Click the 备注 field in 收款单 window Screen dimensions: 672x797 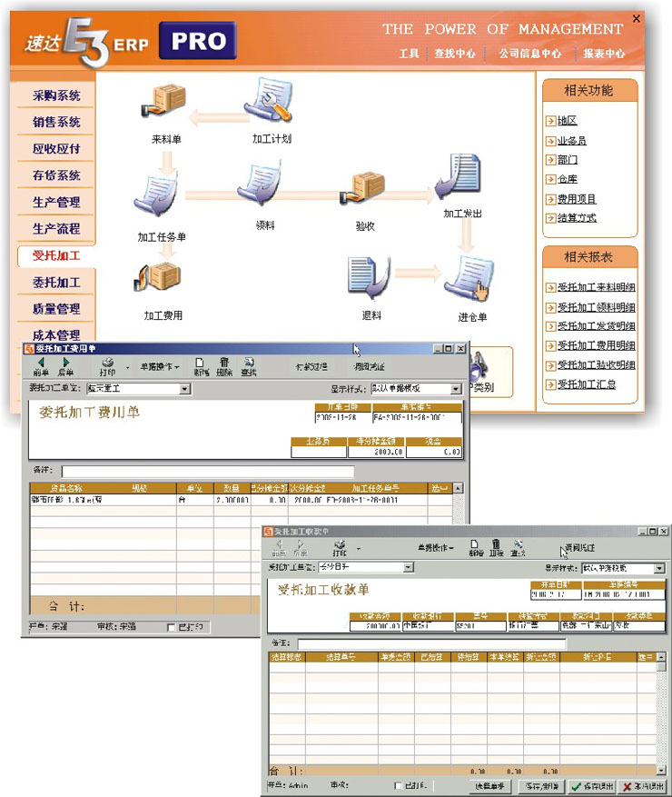[431, 644]
